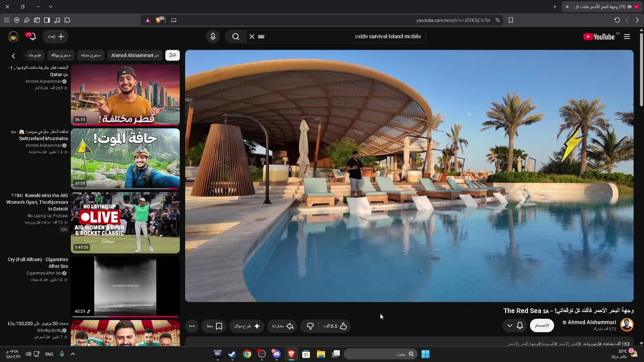Open the Windows Start menu

[425, 354]
